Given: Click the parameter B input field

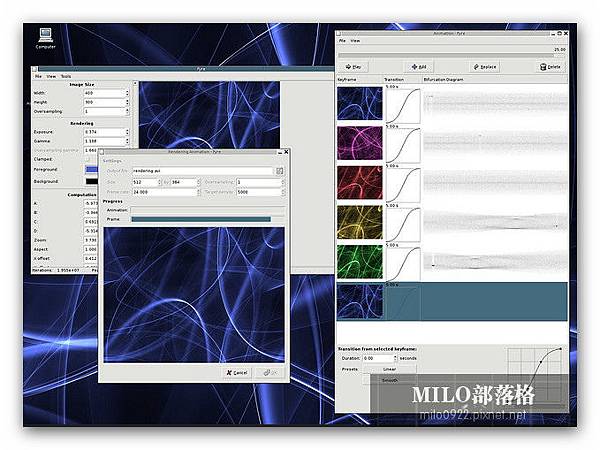Looking at the screenshot, I should point(91,213).
